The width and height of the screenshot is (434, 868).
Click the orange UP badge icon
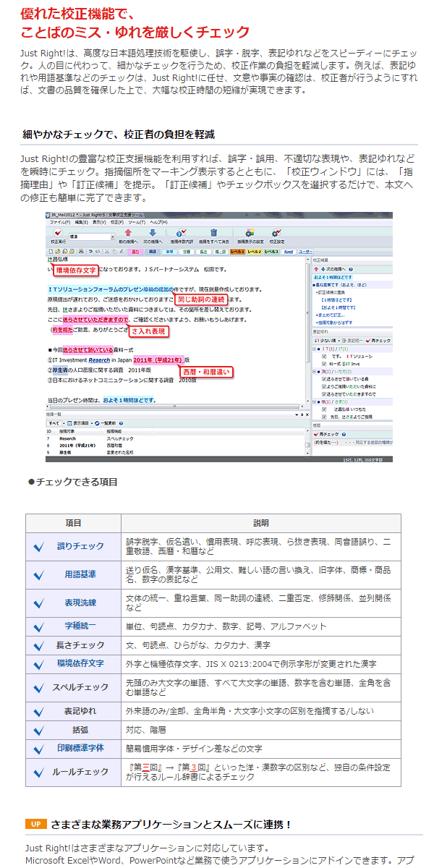(x=35, y=824)
